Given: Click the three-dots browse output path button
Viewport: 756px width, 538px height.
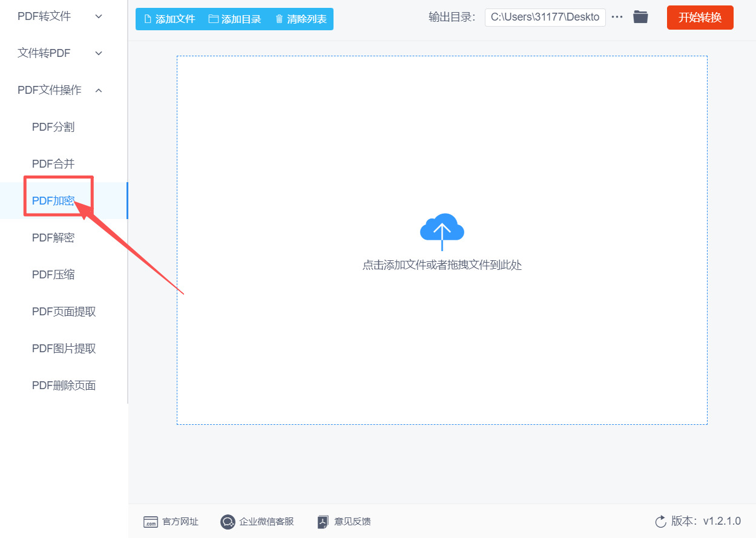Looking at the screenshot, I should [617, 17].
